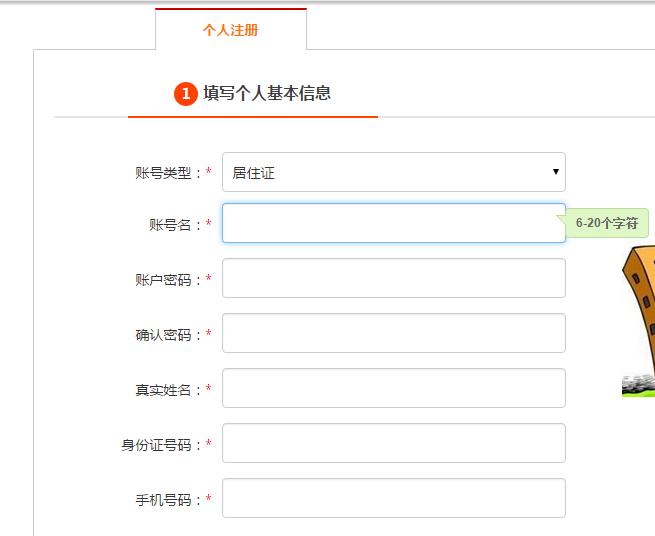The image size is (655, 536).
Task: Click into the 账户密码 password field
Action: (393, 278)
